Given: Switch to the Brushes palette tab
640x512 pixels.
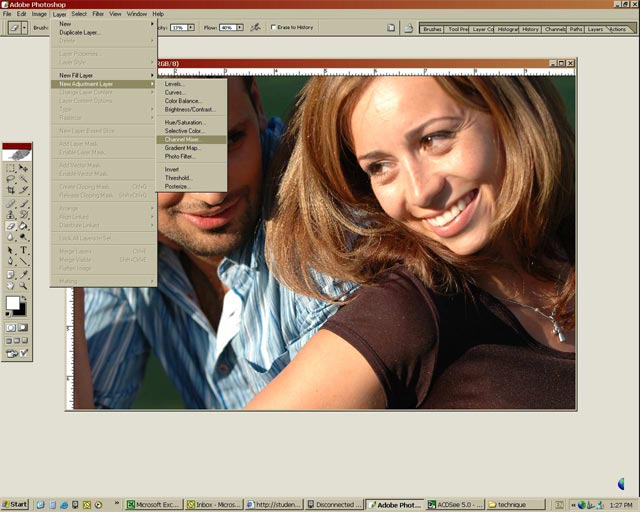Looking at the screenshot, I should 432,29.
